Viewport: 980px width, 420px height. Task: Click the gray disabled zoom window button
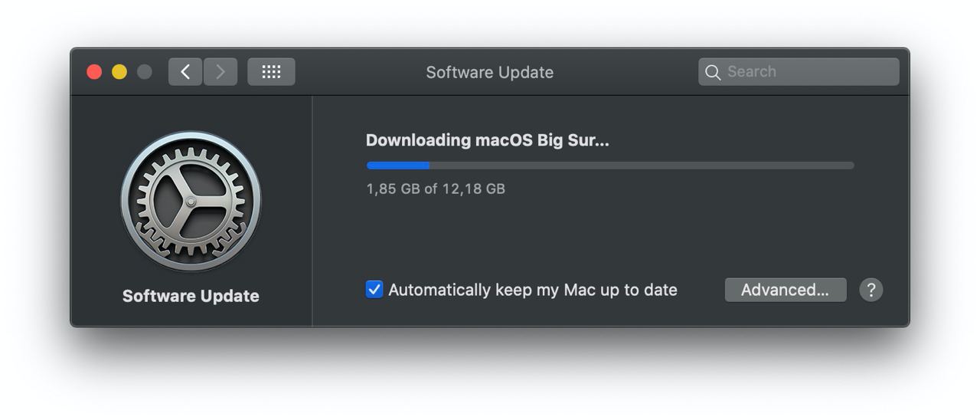144,72
